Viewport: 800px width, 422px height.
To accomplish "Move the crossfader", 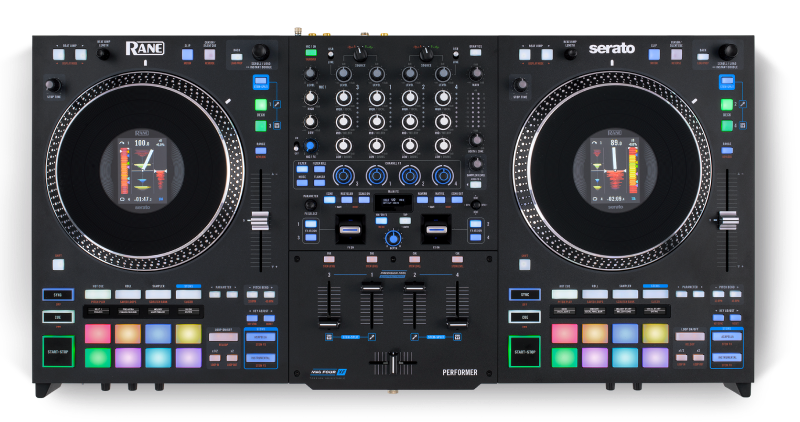I will (393, 362).
